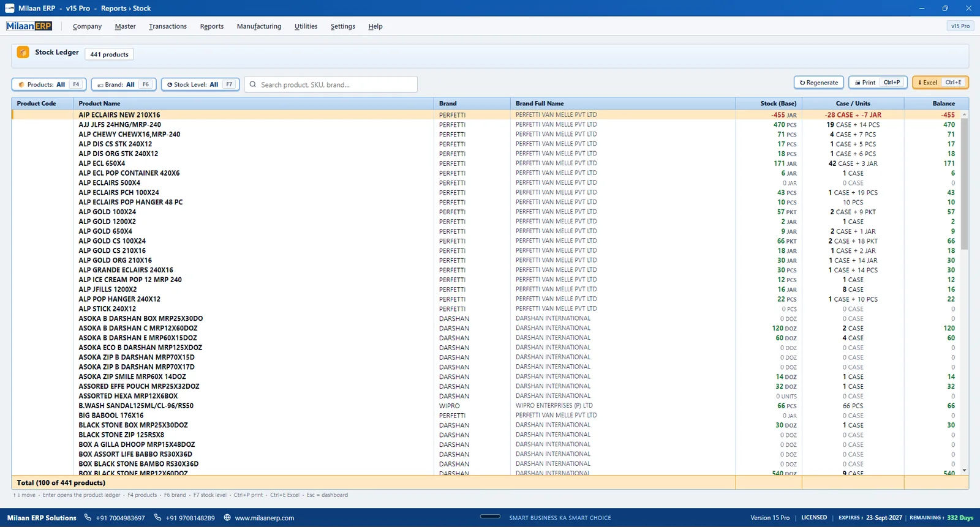Open the Brand: All filter
980x527 pixels.
pyautogui.click(x=124, y=84)
